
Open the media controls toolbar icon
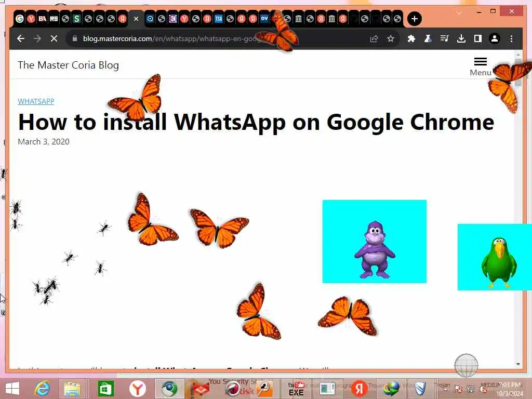click(x=445, y=38)
